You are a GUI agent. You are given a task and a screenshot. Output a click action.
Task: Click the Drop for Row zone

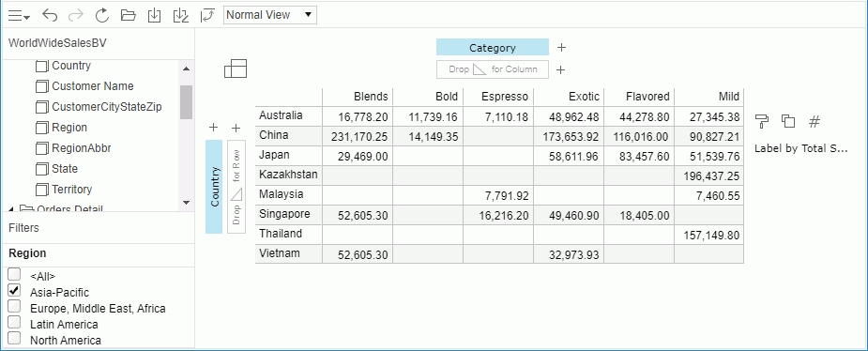[x=236, y=187]
